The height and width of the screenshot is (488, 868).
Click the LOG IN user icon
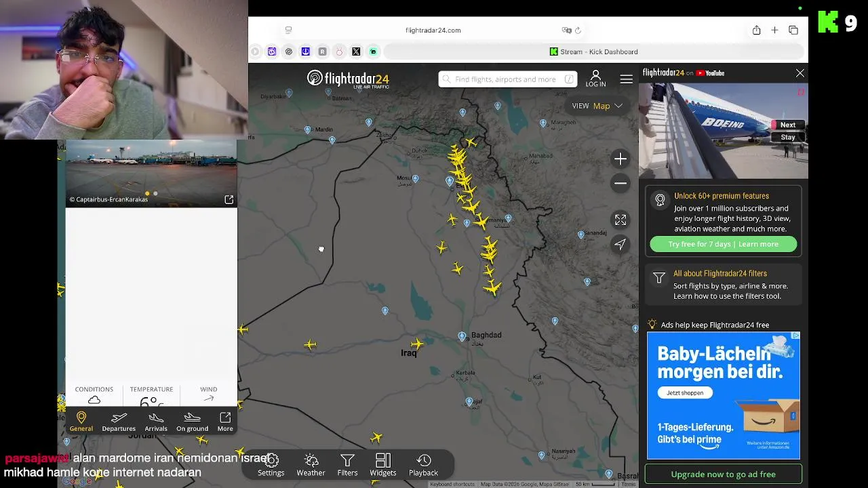coord(595,79)
